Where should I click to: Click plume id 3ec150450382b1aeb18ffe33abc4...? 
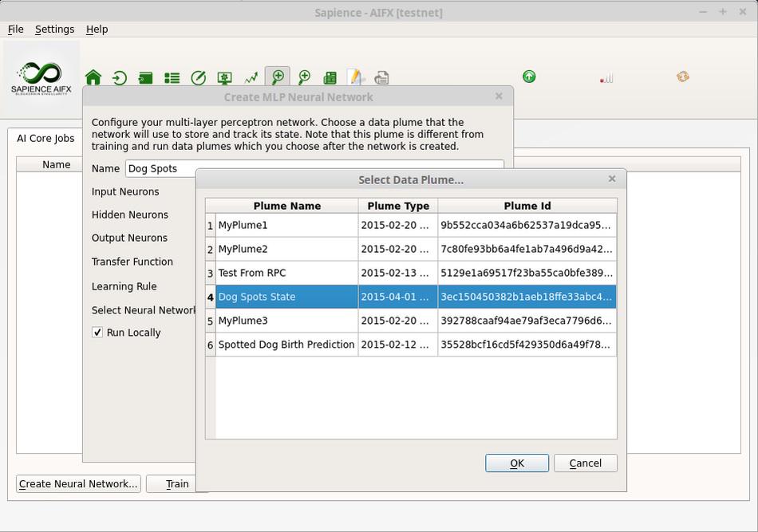tap(527, 297)
